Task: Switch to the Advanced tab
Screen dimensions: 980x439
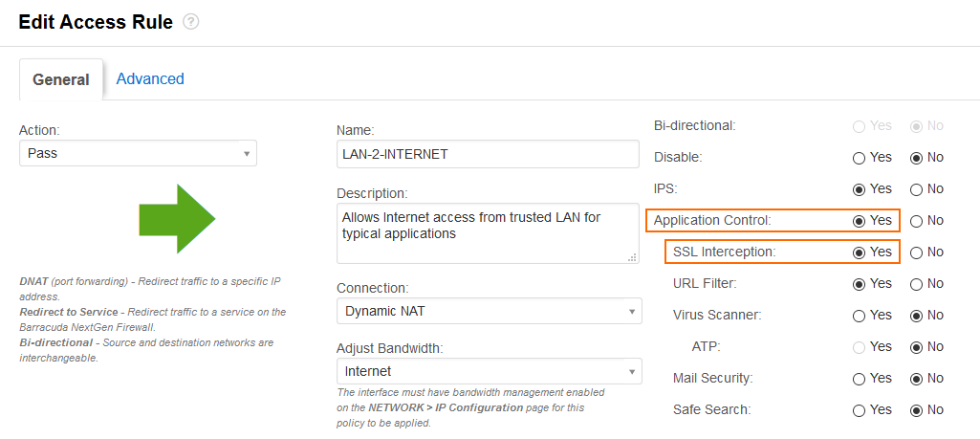Action: [x=150, y=78]
